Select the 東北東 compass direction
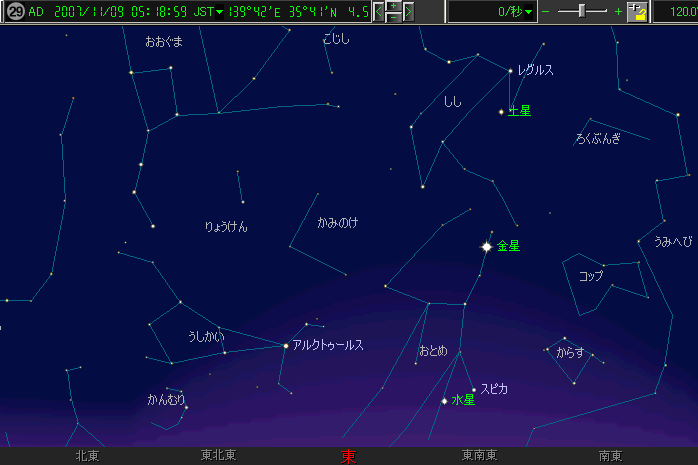 (218, 456)
